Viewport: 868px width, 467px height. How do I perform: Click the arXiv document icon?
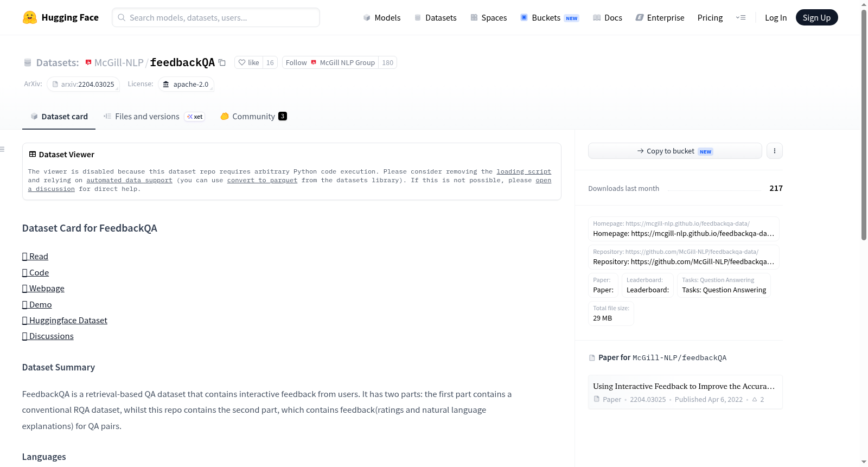(x=55, y=84)
